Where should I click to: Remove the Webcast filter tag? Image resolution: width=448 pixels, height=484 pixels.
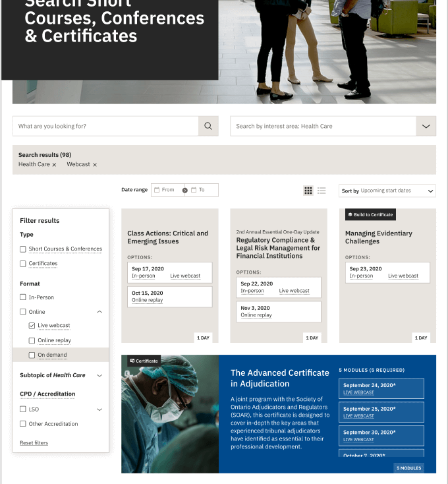tap(95, 165)
